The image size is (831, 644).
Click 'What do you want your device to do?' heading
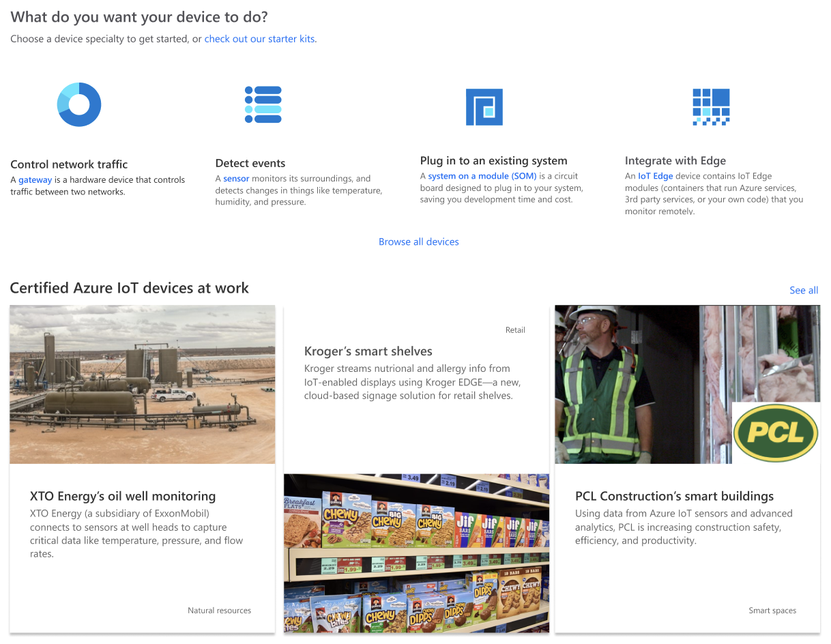coord(139,17)
